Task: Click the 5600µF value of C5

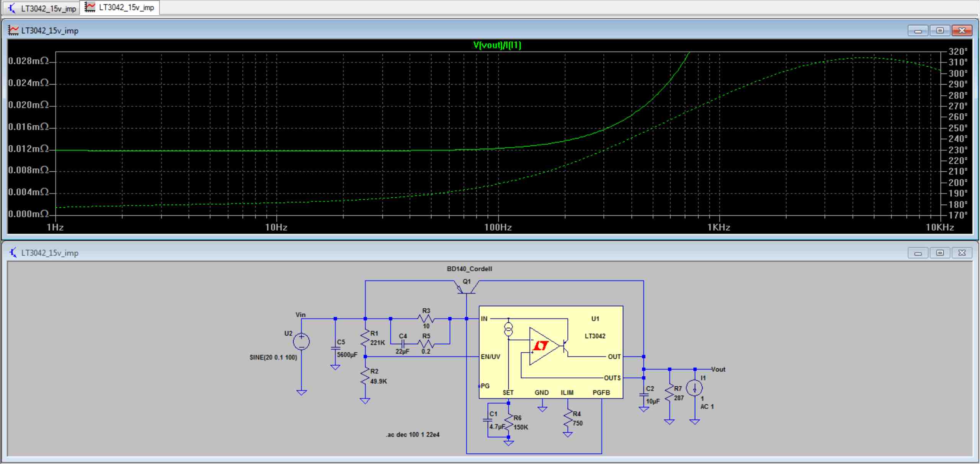Action: click(x=347, y=355)
